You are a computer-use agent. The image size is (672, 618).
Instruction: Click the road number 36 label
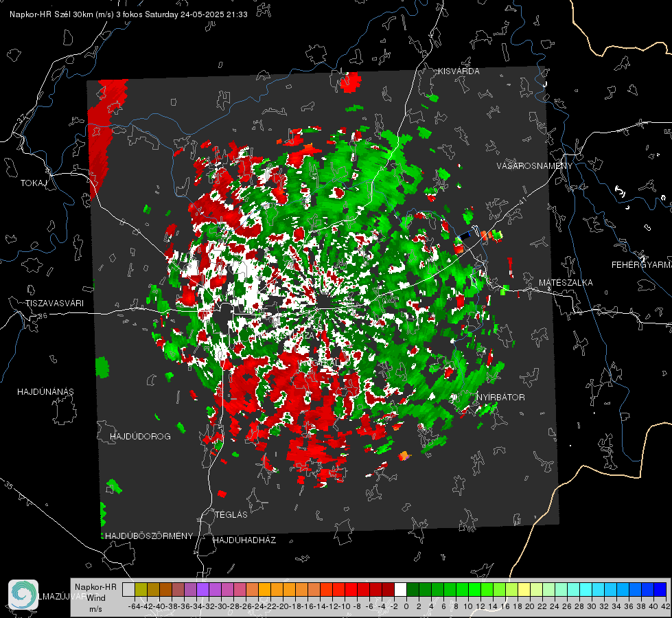click(43, 316)
